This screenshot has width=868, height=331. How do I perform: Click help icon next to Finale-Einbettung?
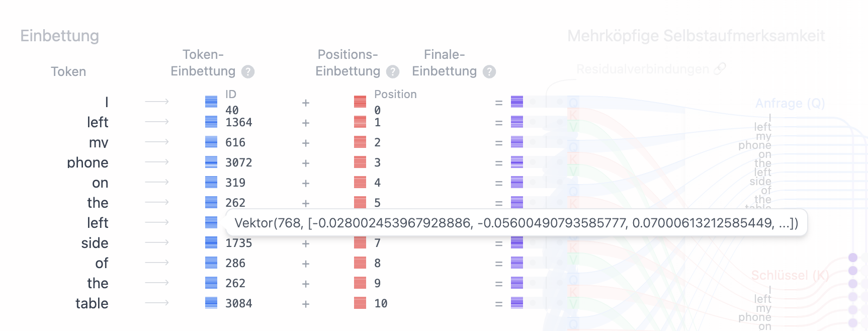tap(489, 72)
